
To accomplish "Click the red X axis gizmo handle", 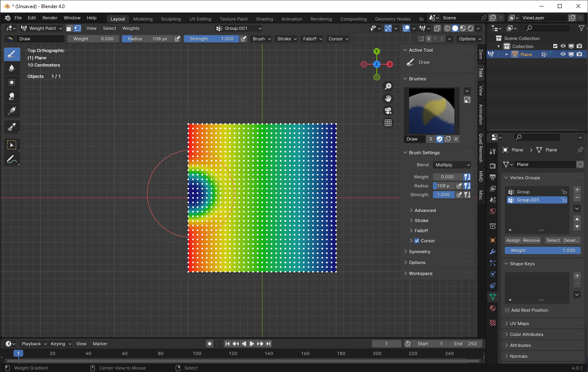I will coord(390,64).
